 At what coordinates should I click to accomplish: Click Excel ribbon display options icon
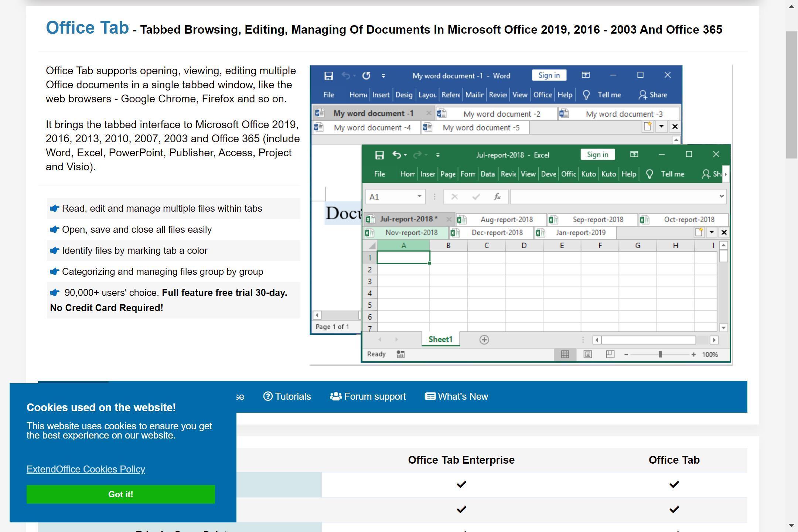pos(634,154)
